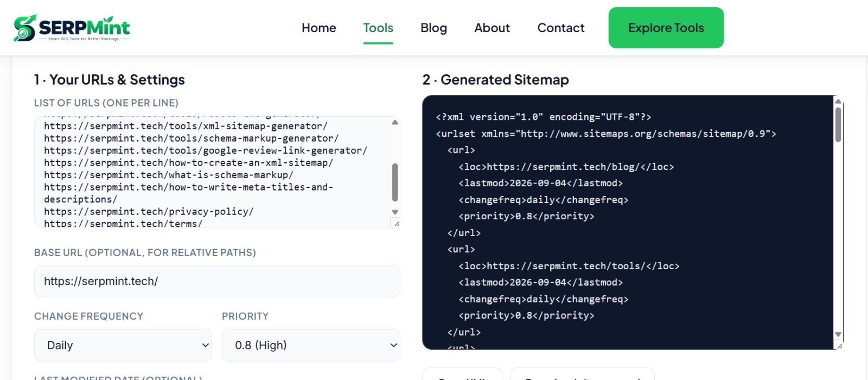Open the Tools menu item
868x380 pixels.
378,28
